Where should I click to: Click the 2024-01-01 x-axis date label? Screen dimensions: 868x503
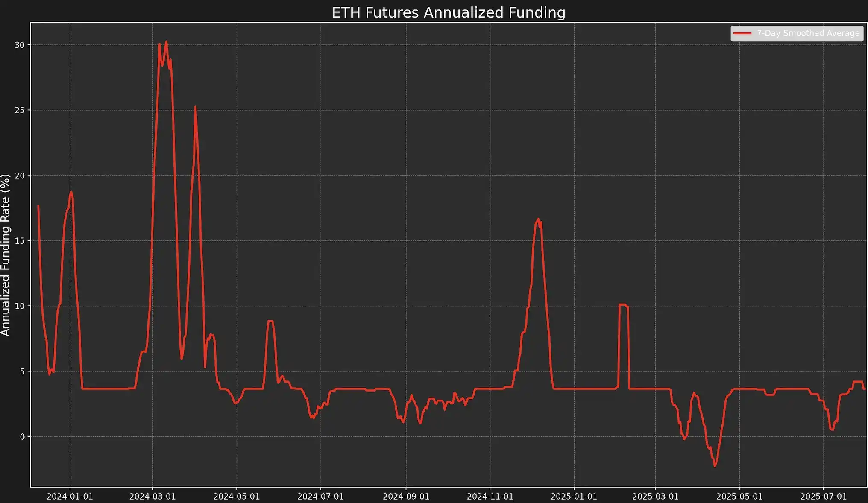coord(70,497)
